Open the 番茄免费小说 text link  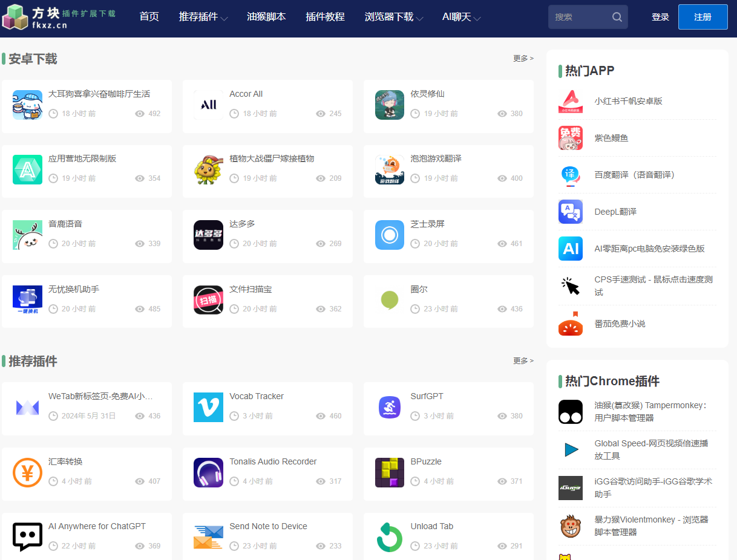pos(620,324)
